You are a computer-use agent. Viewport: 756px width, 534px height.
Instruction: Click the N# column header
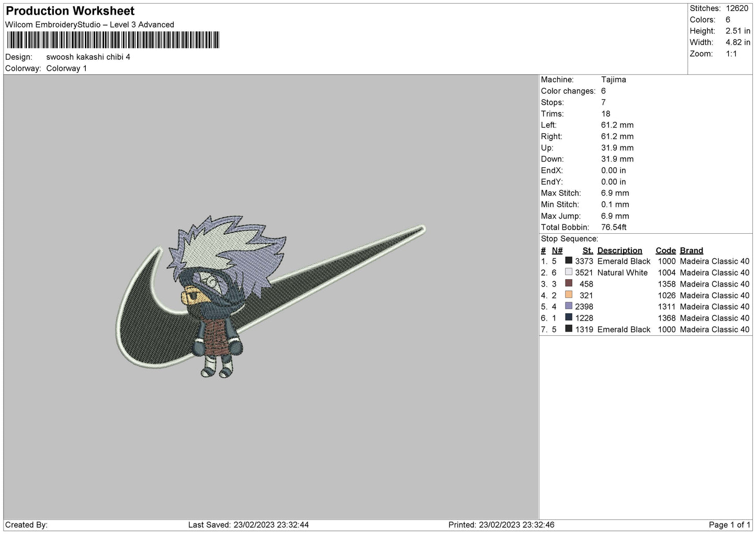(x=557, y=251)
